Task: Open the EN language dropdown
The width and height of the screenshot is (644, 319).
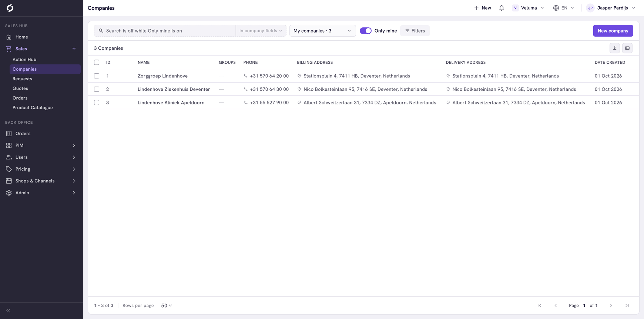Action: pyautogui.click(x=564, y=8)
